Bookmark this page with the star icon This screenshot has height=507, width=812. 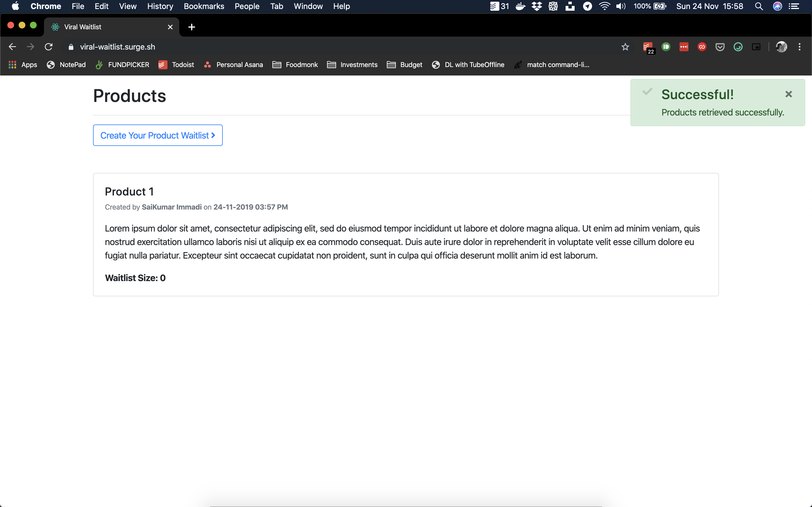[x=625, y=47]
